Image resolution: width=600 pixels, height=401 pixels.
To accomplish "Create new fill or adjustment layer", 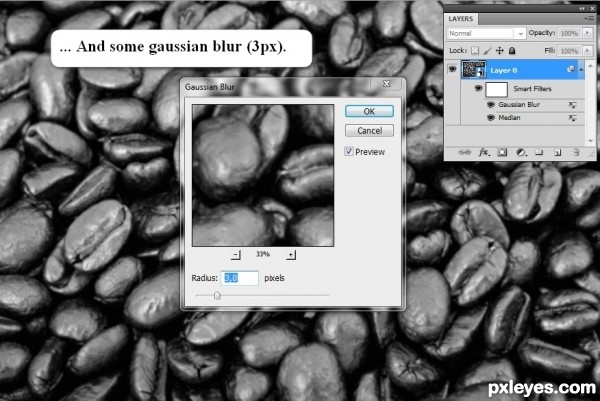I will tap(521, 153).
